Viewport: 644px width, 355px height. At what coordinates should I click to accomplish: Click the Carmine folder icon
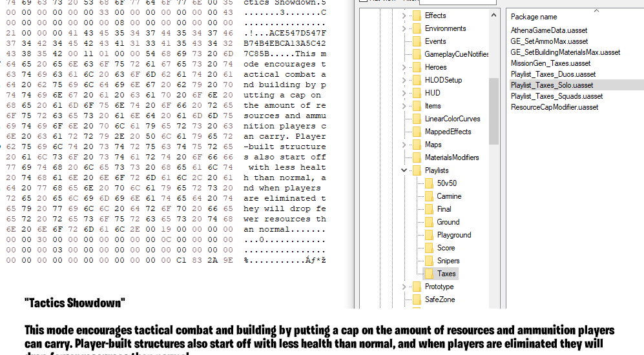[429, 196]
